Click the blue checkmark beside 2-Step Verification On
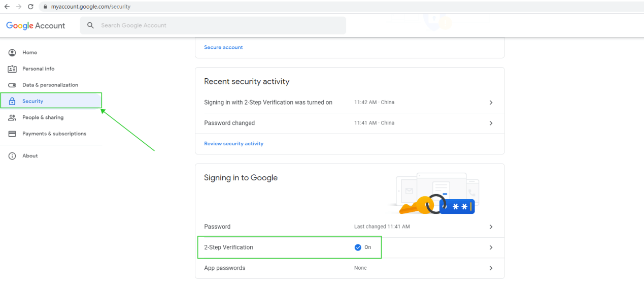This screenshot has height=284, width=644. point(358,247)
